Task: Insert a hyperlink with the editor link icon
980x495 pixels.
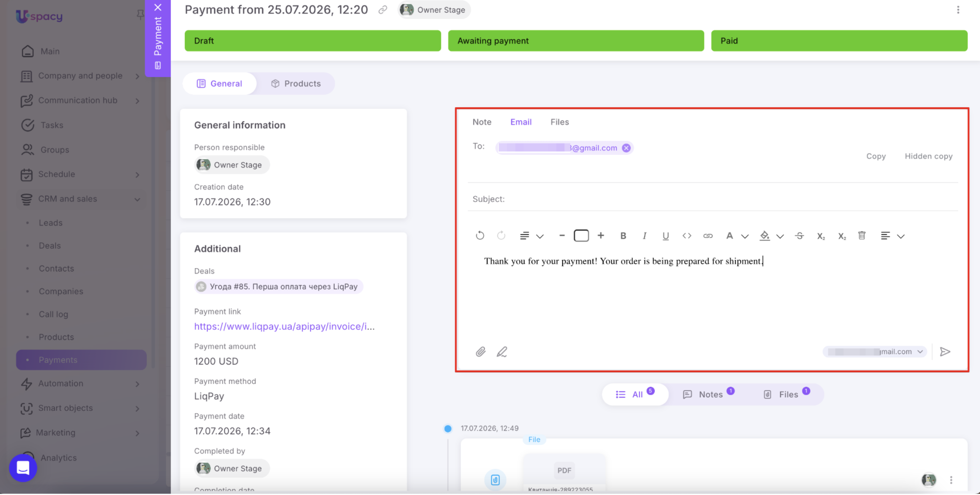Action: point(708,236)
